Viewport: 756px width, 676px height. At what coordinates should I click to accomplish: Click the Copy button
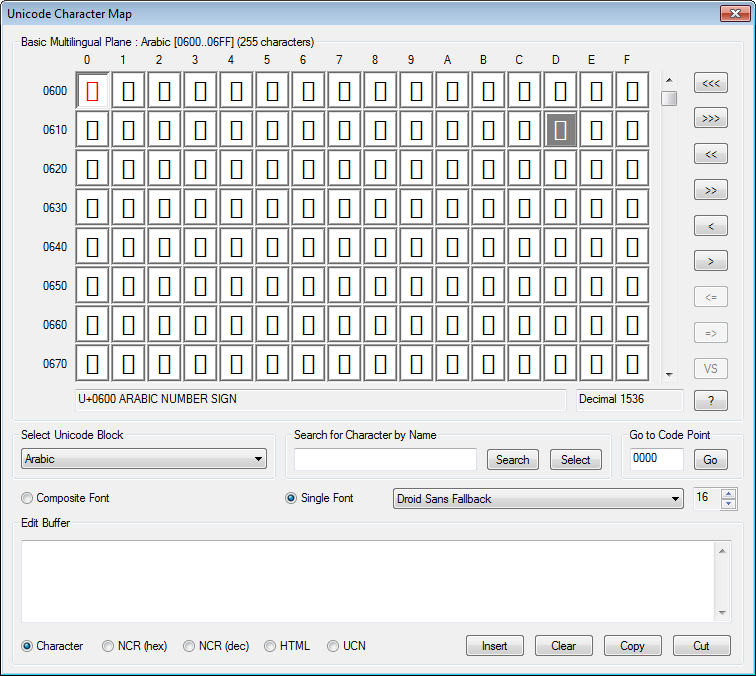tap(633, 646)
